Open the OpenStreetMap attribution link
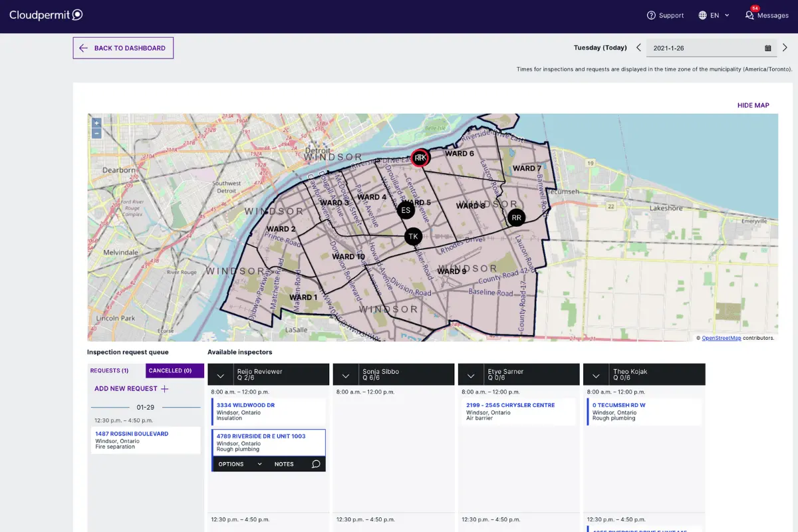The image size is (798, 532). pos(721,338)
